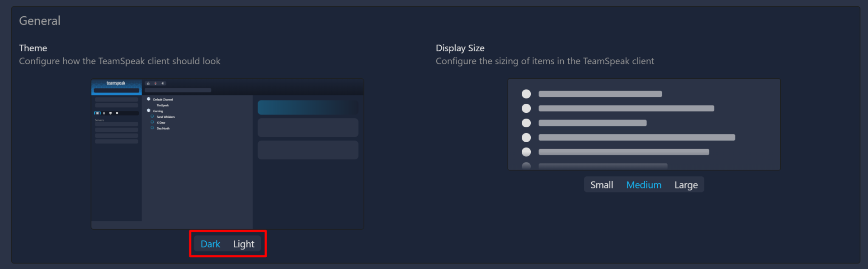Click the microphone icon in the preview
The width and height of the screenshot is (868, 269).
(156, 83)
